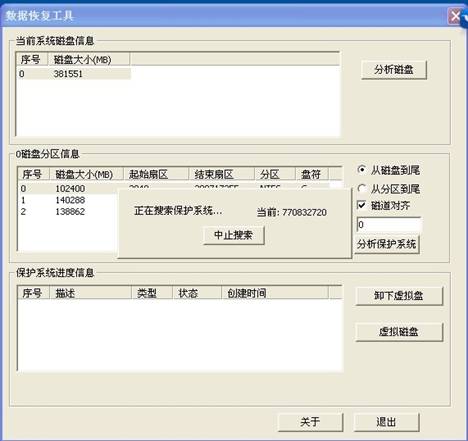Open the 虚拟磁盘 function
Image resolution: width=468 pixels, height=441 pixels.
(399, 332)
